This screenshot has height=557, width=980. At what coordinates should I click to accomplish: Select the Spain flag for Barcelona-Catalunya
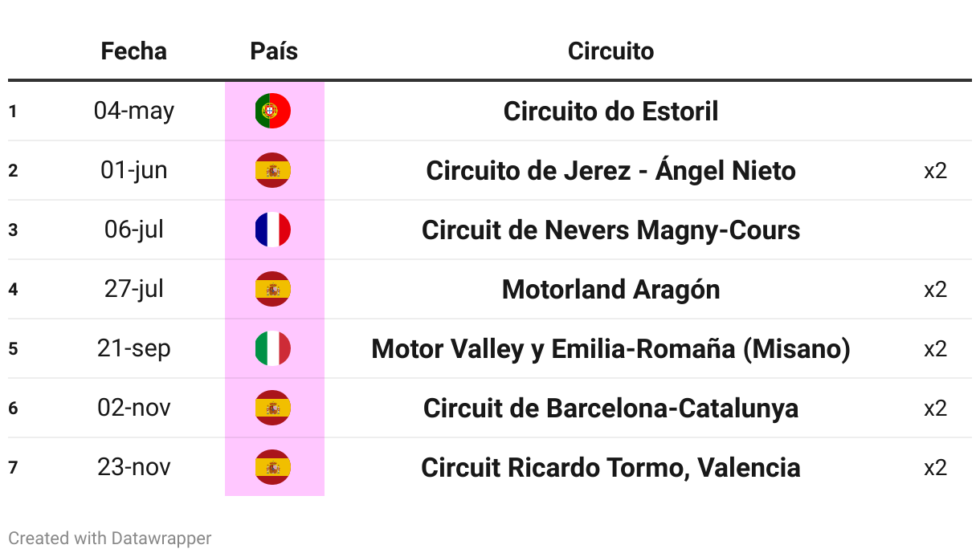pyautogui.click(x=273, y=408)
